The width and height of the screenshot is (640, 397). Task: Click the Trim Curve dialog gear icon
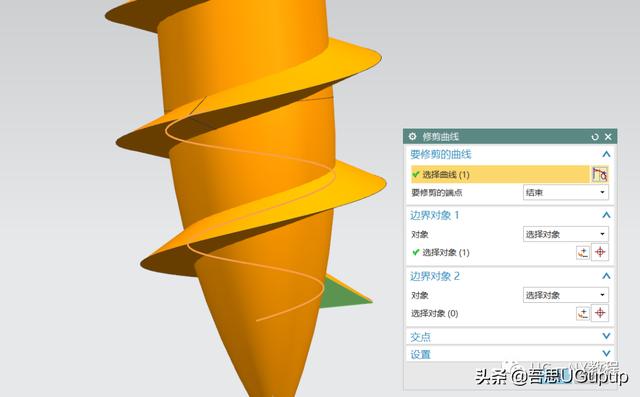coord(413,136)
